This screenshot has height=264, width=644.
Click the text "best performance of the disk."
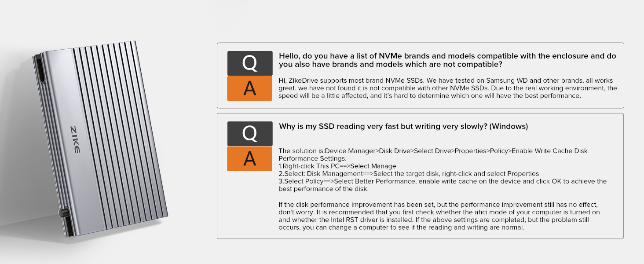click(323, 189)
